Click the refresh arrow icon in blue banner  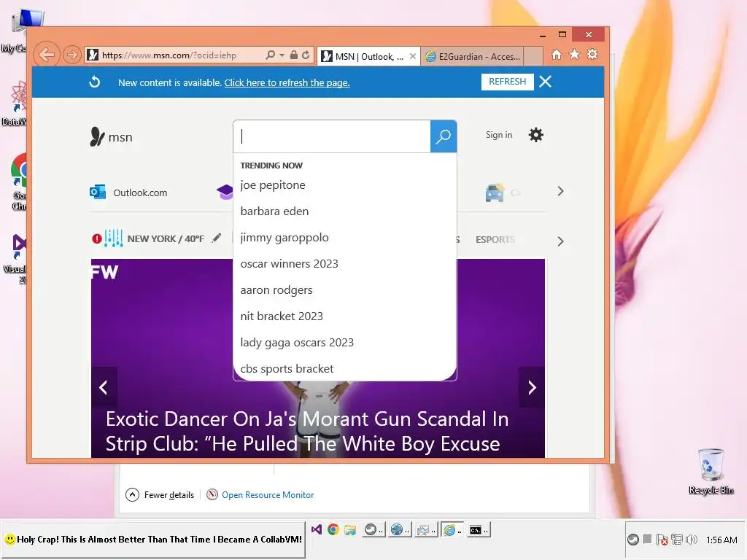coord(95,82)
